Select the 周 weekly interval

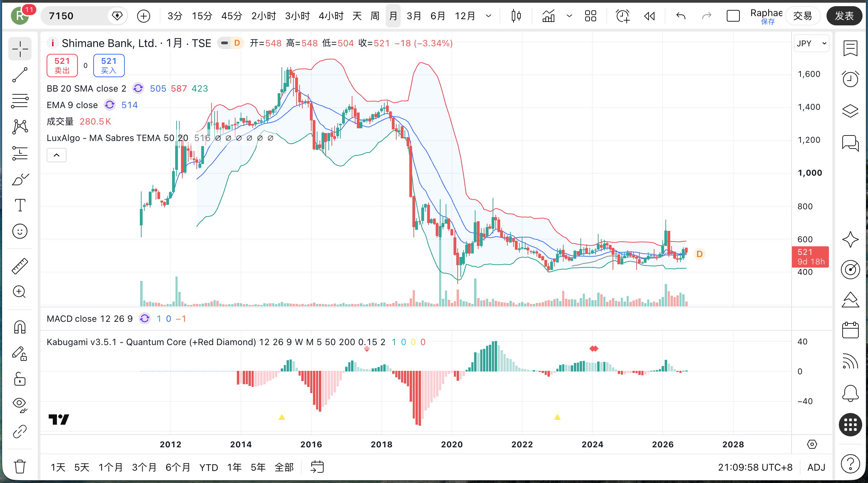point(375,16)
